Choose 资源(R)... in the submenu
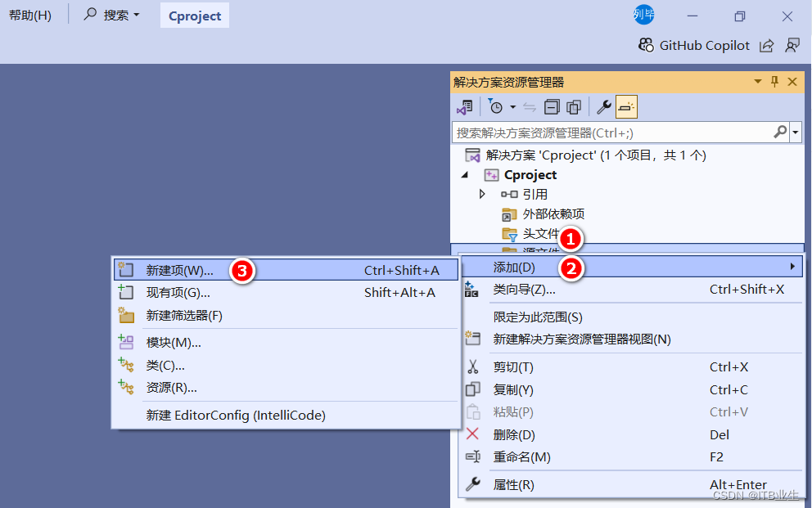The image size is (812, 508). 286,388
